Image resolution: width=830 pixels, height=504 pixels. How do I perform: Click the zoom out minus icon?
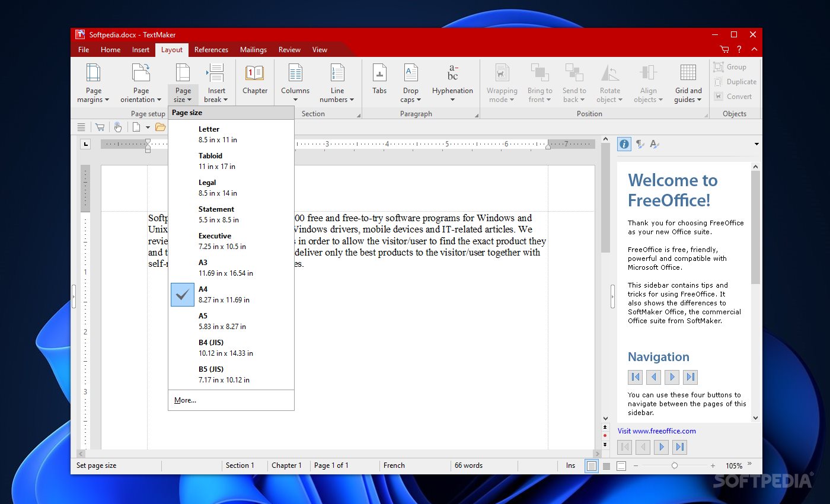point(636,466)
